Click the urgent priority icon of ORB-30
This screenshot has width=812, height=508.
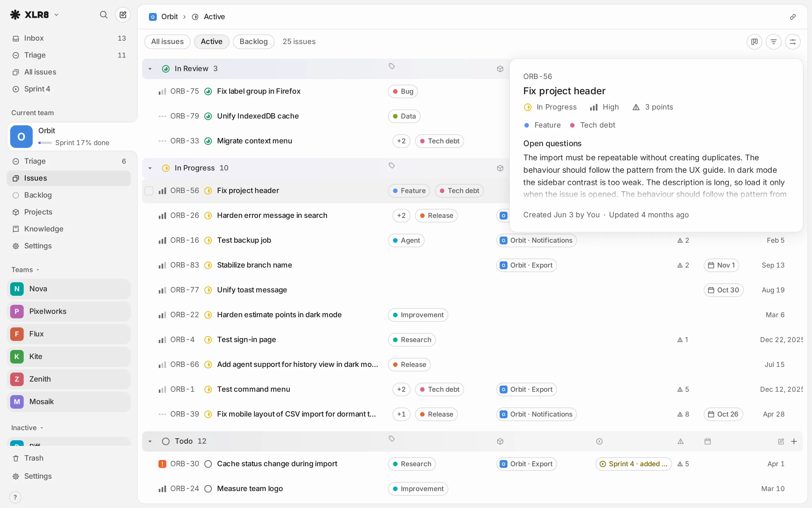click(162, 464)
